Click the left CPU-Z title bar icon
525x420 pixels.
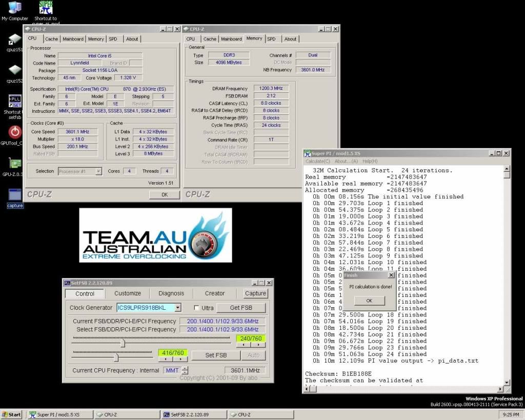coord(28,29)
